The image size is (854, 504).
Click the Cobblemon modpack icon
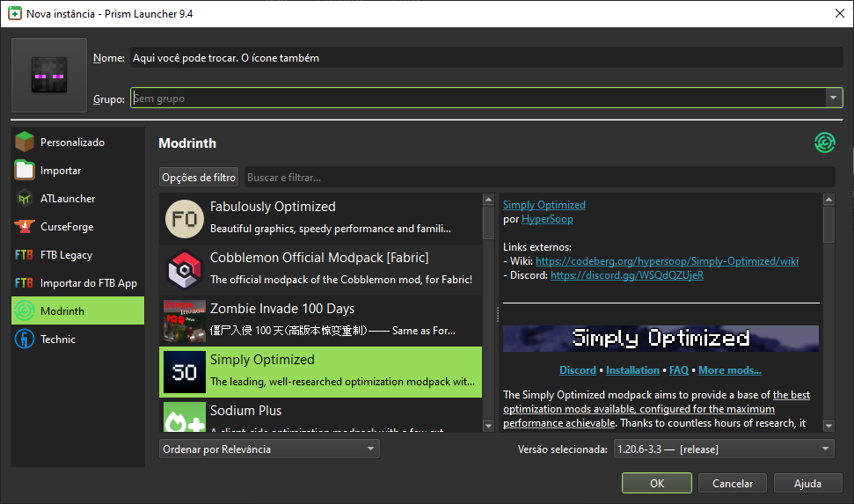pyautogui.click(x=184, y=270)
